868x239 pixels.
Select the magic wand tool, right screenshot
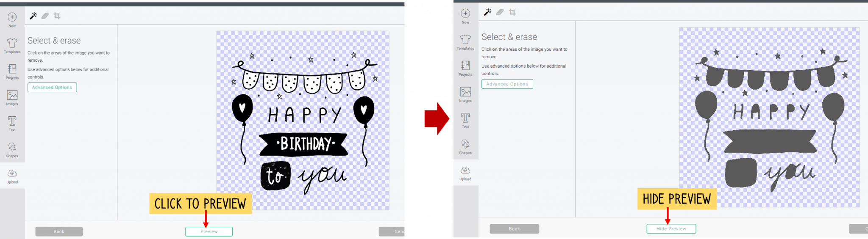pos(488,12)
